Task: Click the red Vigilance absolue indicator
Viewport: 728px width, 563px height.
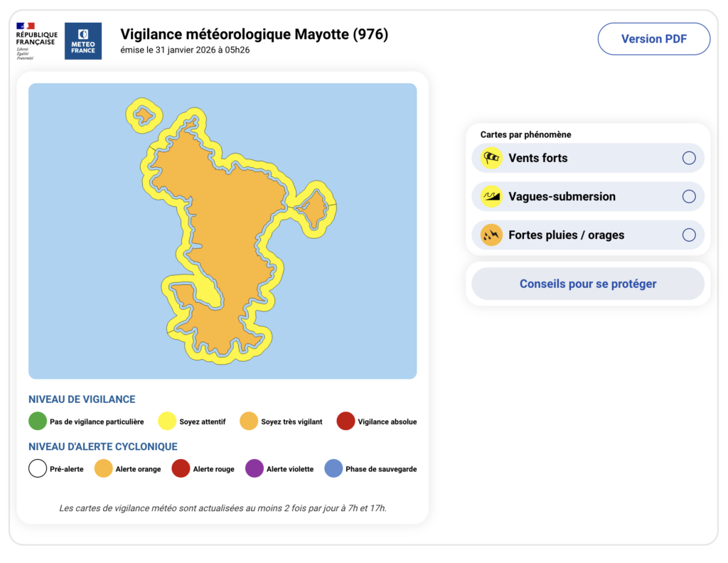Action: tap(346, 421)
